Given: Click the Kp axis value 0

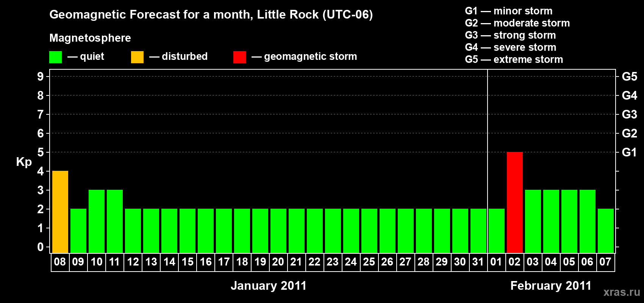Looking at the screenshot, I should pos(41,247).
